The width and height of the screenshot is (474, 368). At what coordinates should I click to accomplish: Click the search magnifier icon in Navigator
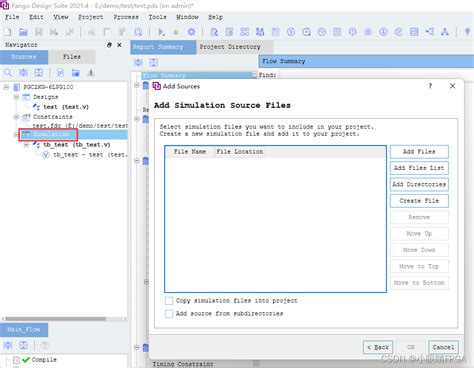pyautogui.click(x=8, y=73)
